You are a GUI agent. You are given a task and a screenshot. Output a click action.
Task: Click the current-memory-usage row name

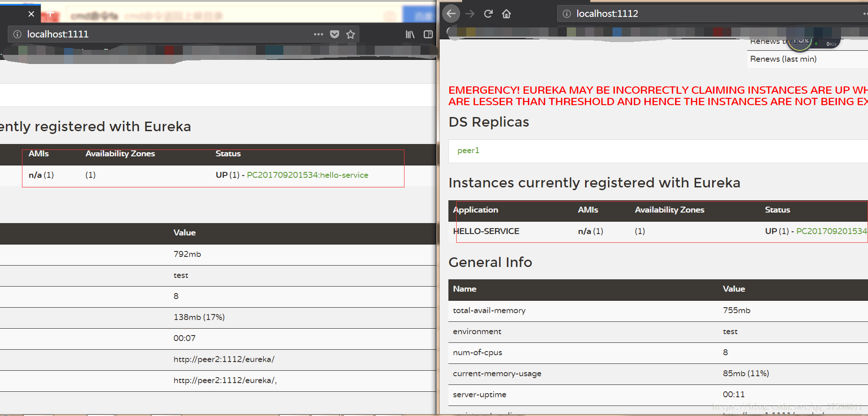click(497, 373)
